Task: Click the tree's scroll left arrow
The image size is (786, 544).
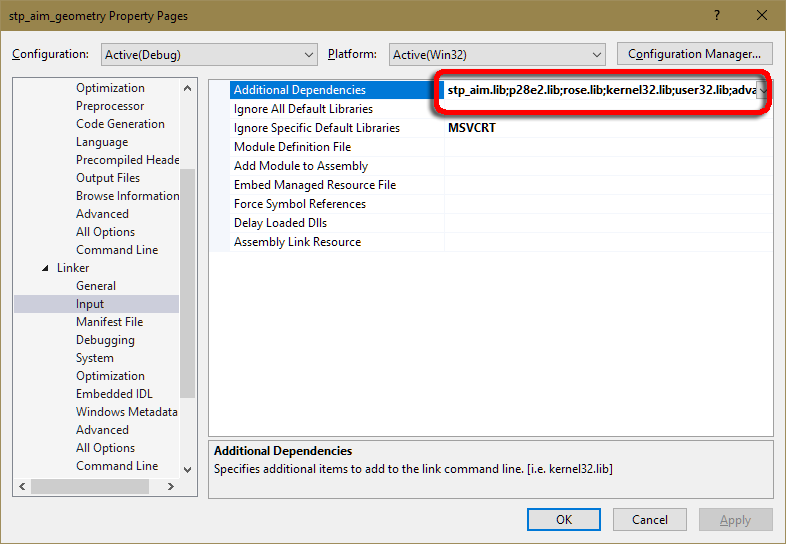Action: tap(22, 486)
